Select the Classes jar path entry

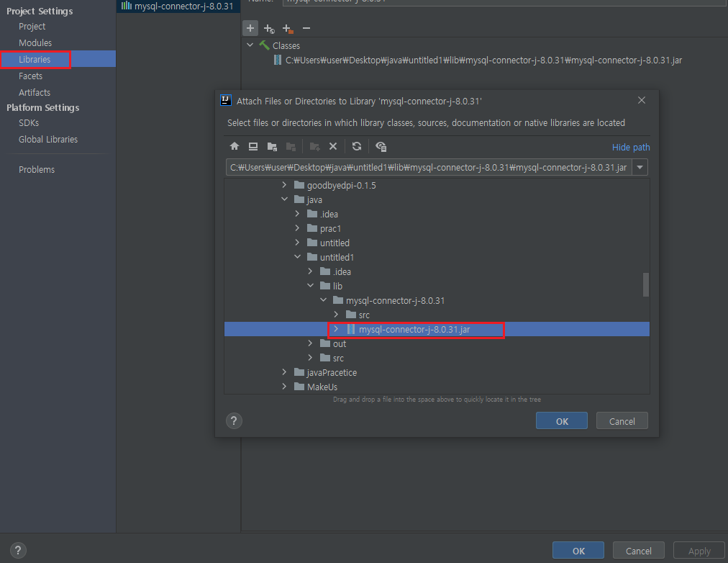point(484,60)
